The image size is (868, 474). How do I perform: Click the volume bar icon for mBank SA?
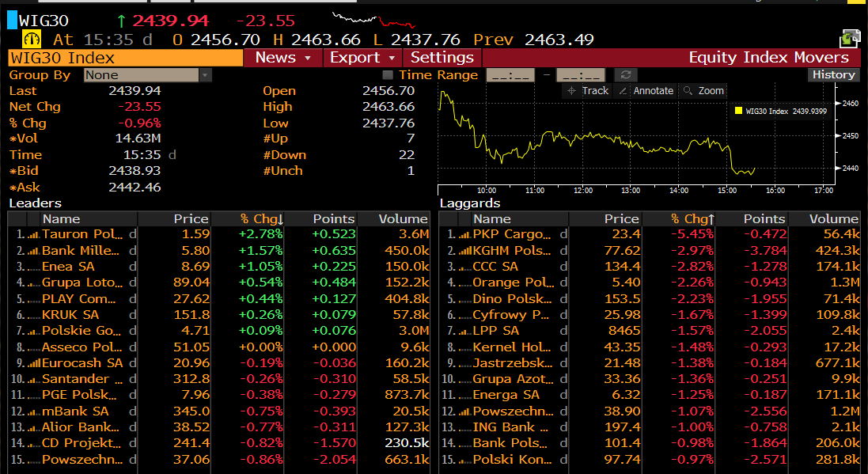coord(33,411)
